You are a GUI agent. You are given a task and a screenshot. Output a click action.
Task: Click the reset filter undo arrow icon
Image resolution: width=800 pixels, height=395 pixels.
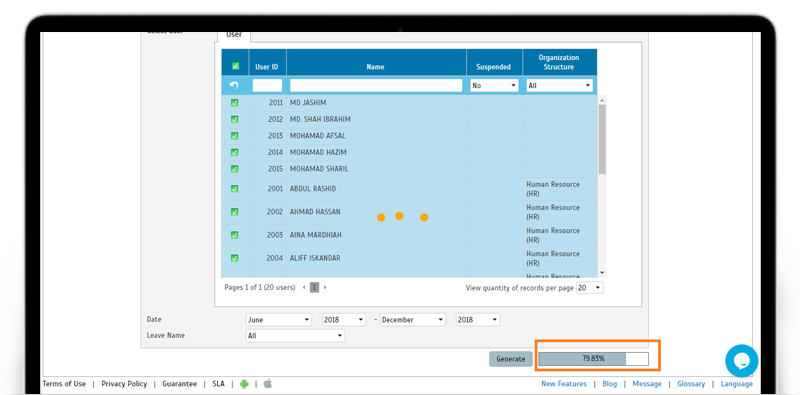coord(235,85)
